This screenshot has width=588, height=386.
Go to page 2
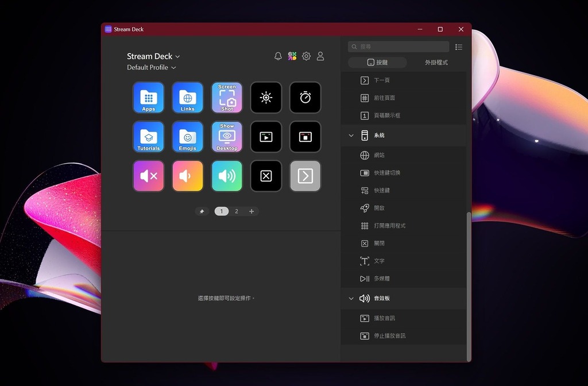(x=236, y=211)
